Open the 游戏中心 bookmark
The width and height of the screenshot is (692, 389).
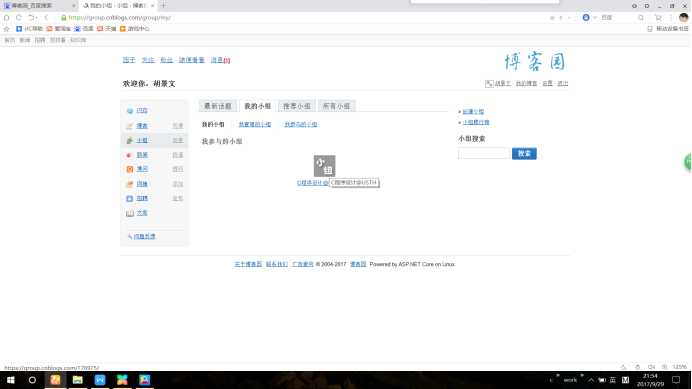[x=135, y=29]
